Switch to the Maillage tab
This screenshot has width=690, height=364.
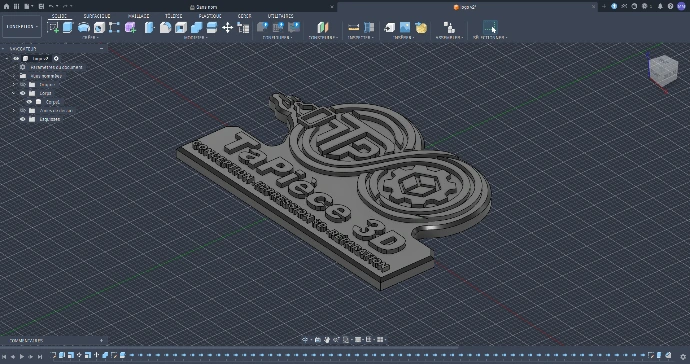coord(139,16)
